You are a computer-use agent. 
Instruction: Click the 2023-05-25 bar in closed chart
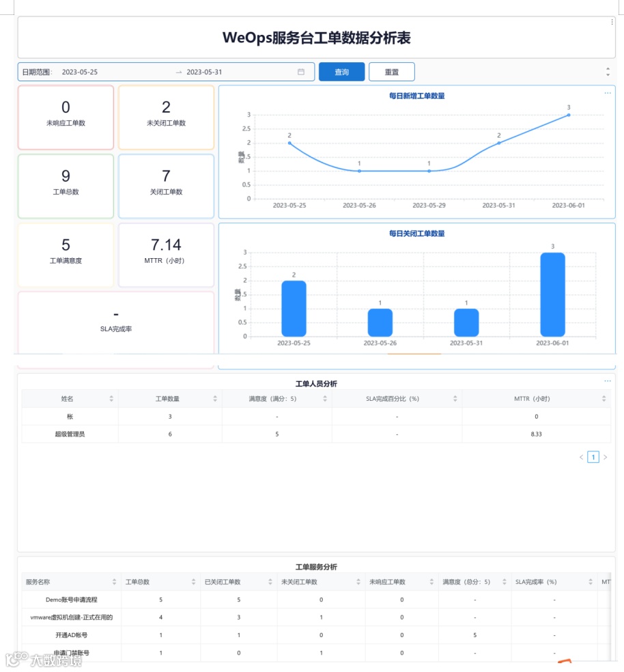(294, 309)
